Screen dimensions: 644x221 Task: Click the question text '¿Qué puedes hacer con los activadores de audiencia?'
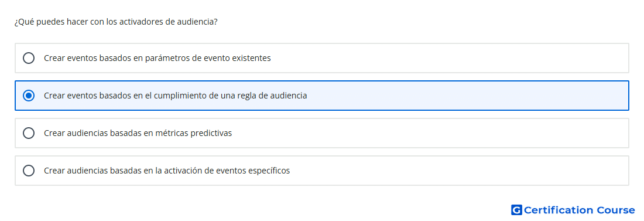pyautogui.click(x=116, y=22)
